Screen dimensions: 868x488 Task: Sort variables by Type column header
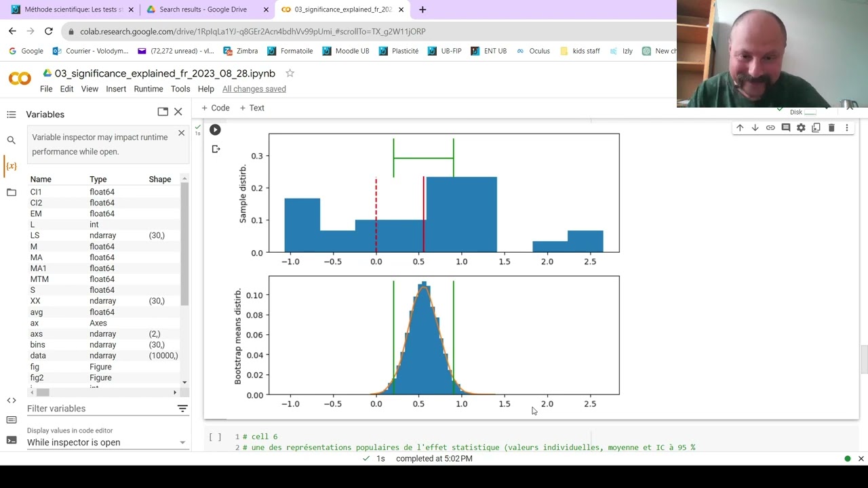98,180
